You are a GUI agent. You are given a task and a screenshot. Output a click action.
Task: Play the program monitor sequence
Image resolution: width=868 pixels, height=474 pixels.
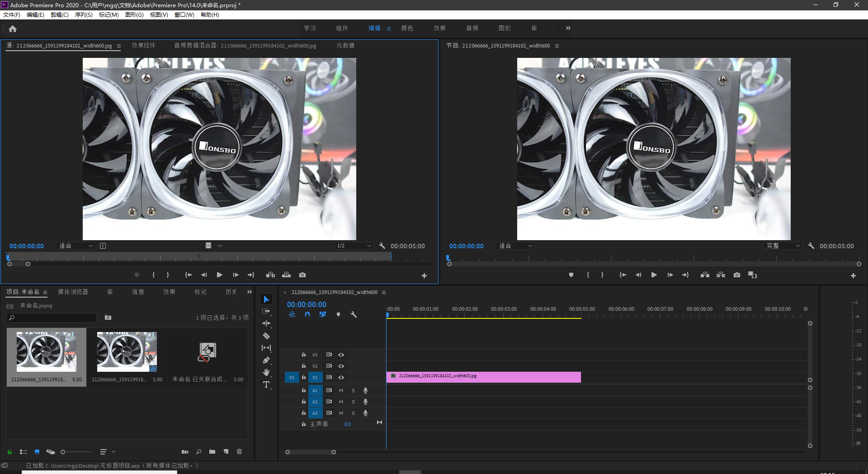coord(654,275)
